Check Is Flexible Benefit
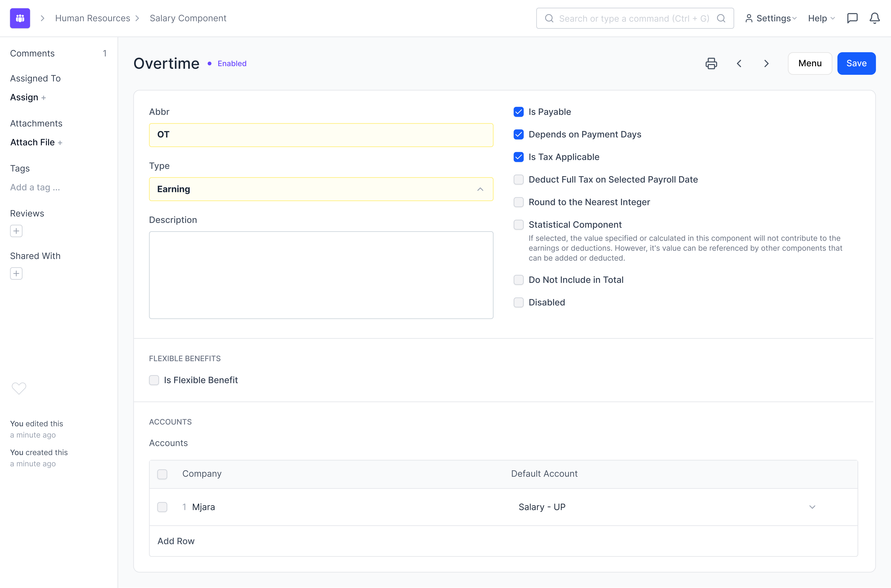This screenshot has height=588, width=891. 154,380
